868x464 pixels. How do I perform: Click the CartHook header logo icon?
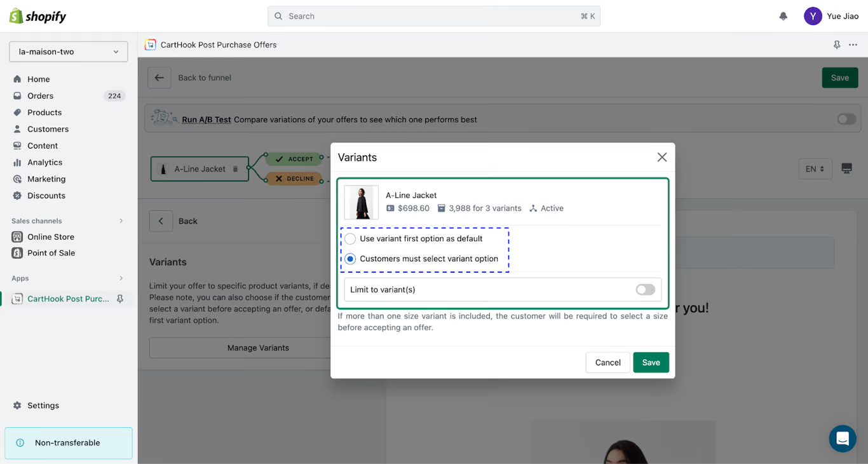click(x=151, y=44)
